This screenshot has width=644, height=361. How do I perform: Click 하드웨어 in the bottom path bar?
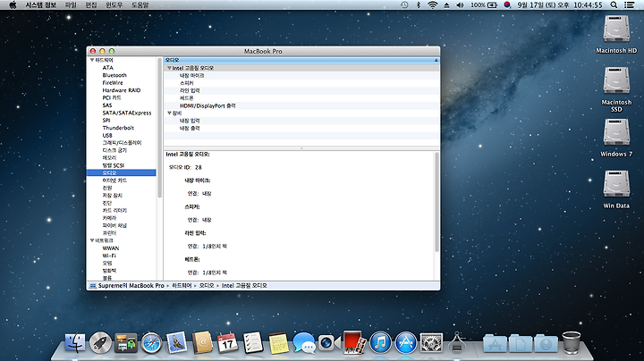[182, 286]
